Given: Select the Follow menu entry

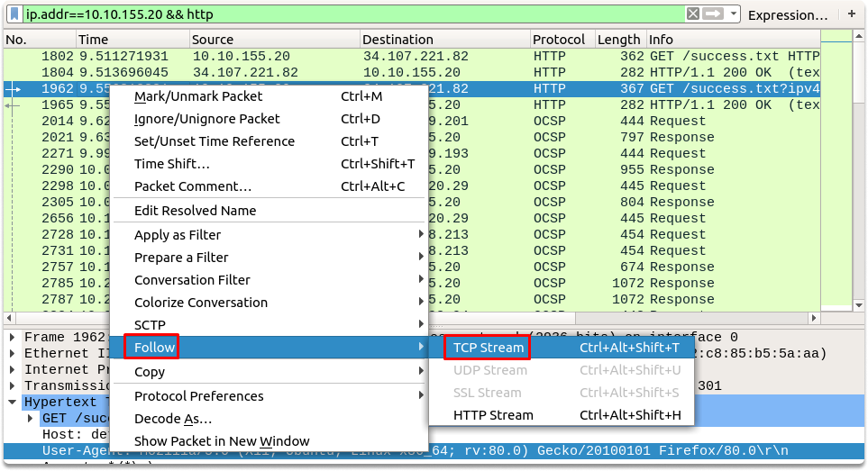Looking at the screenshot, I should click(x=269, y=347).
